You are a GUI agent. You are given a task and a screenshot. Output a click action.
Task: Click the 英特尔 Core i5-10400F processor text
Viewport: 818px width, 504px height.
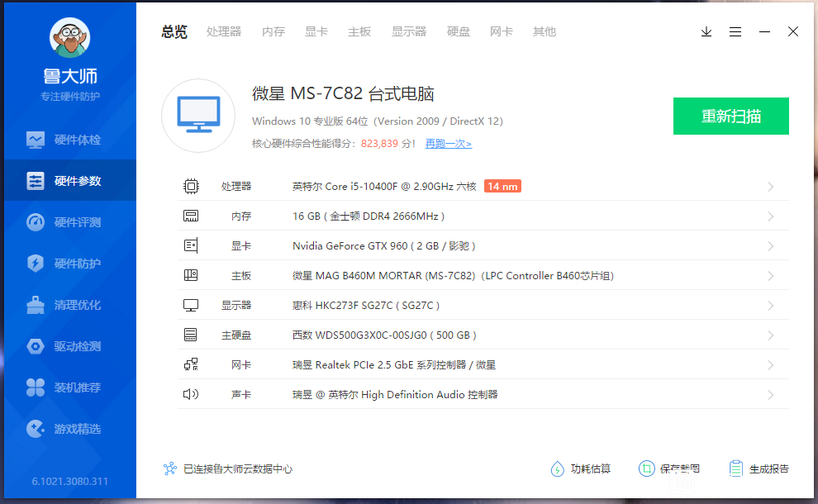pos(384,186)
